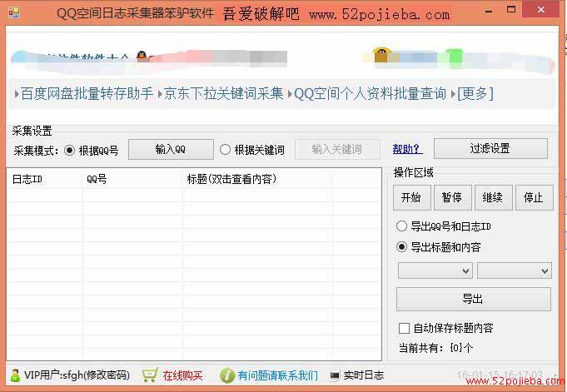Click the 开始 start button

click(x=412, y=197)
